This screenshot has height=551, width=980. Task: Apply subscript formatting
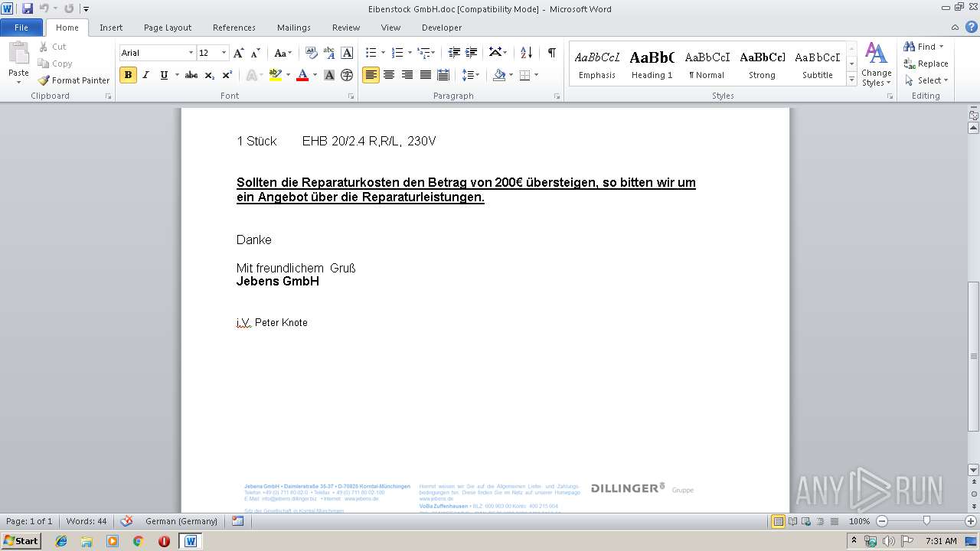pos(210,75)
